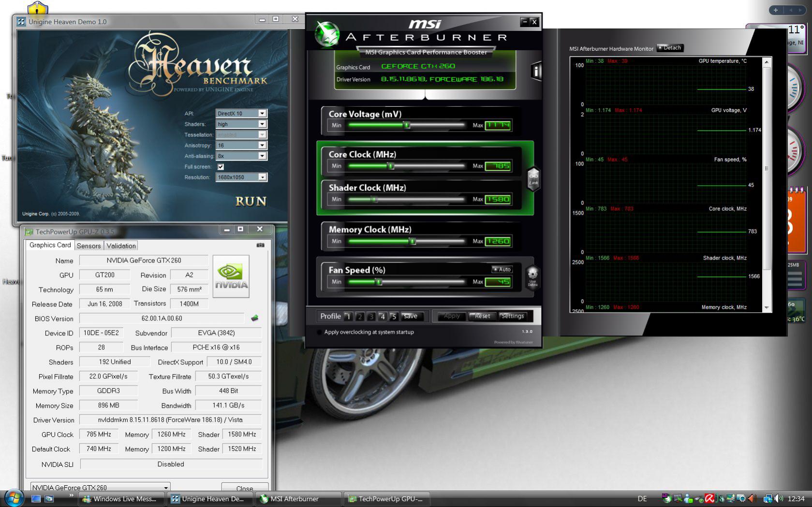
Task: Click the Core Voltage slider handle
Action: pos(407,125)
